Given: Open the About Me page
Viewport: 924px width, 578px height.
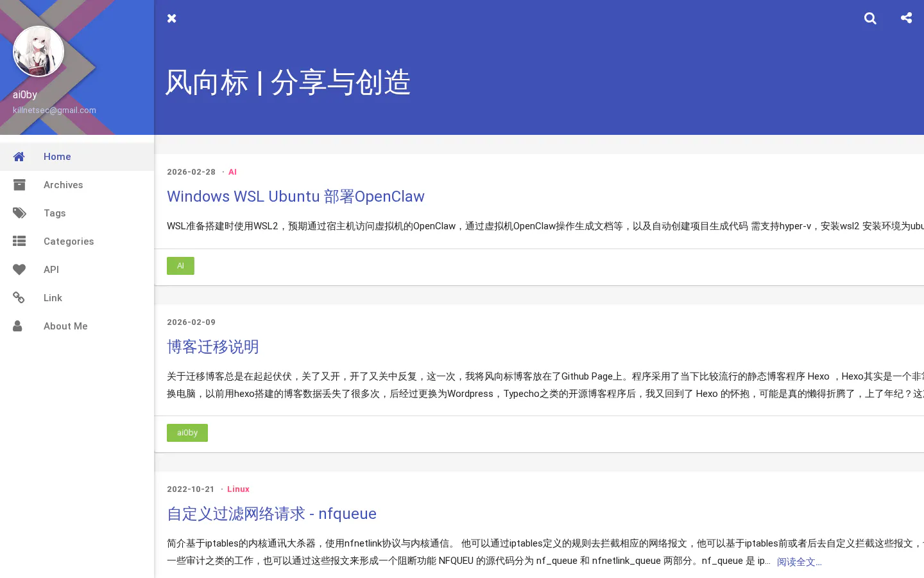Looking at the screenshot, I should 77,326.
